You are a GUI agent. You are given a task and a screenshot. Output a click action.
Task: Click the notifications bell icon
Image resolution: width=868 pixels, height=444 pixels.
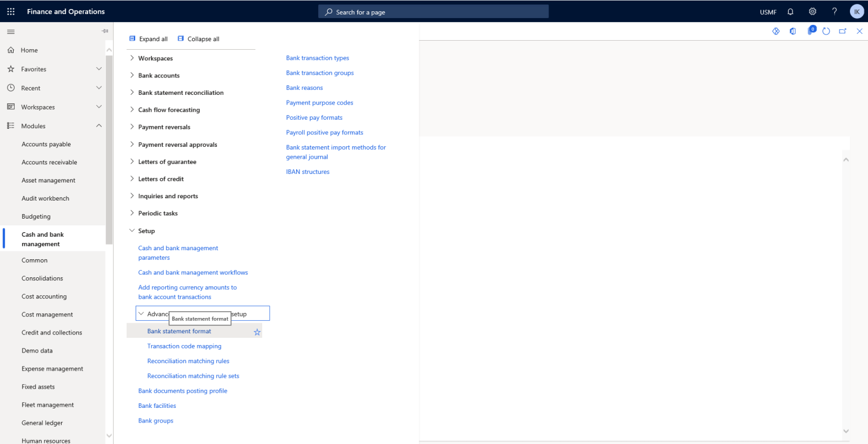(790, 11)
